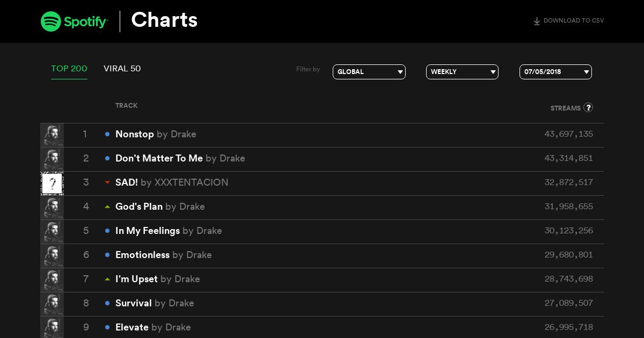Image resolution: width=644 pixels, height=338 pixels.
Task: Select the TOP 200 tab
Action: (69, 69)
